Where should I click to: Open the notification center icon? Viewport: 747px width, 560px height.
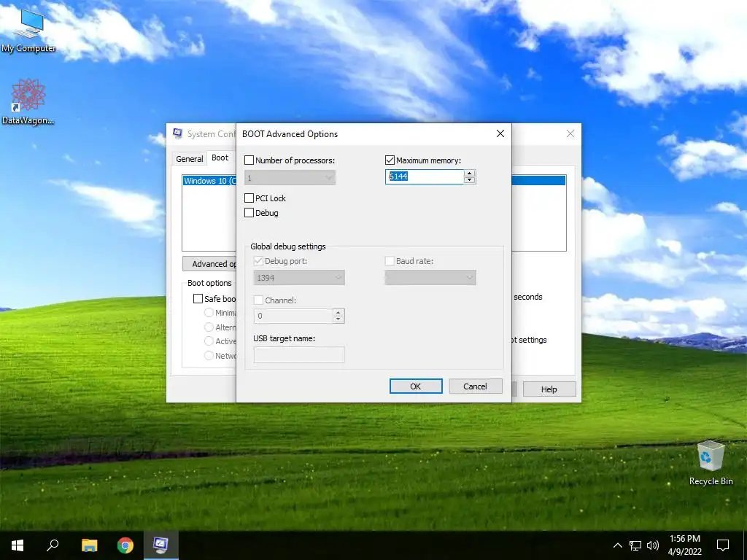point(723,545)
